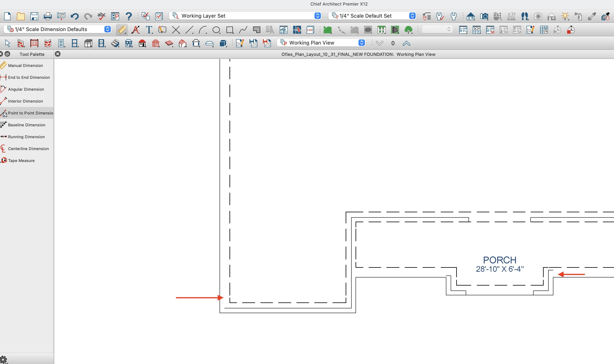Open Schedules SCH tool icon

click(x=476, y=30)
